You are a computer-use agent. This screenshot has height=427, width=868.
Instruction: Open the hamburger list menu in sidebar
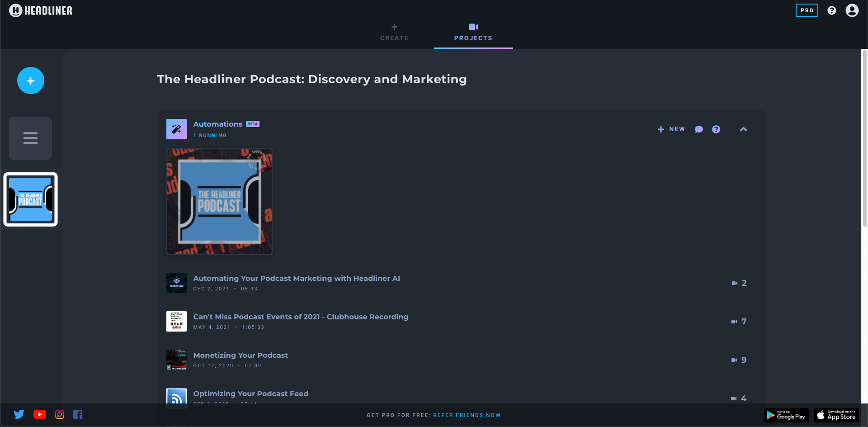coord(30,138)
